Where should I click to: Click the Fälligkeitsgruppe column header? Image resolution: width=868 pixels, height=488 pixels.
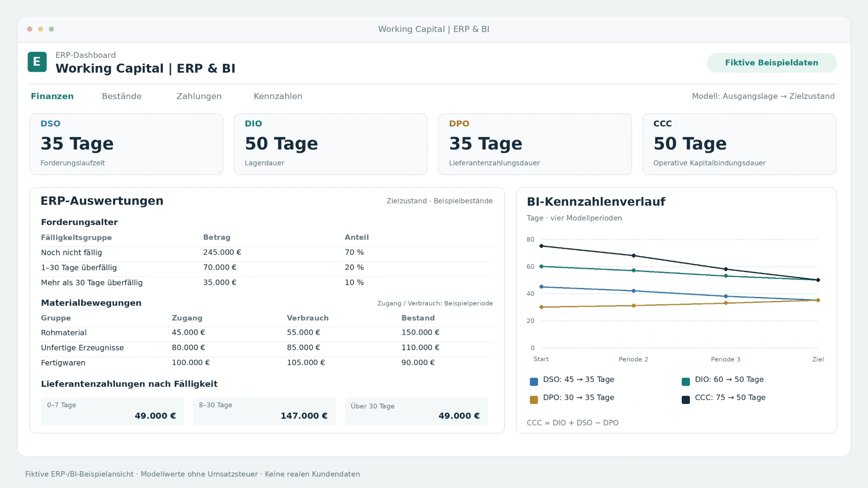(x=76, y=238)
